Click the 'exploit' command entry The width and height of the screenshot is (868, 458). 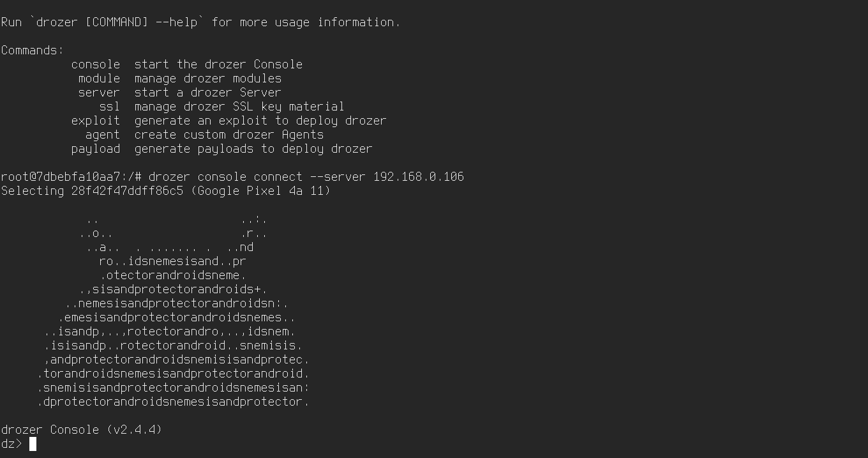click(96, 121)
